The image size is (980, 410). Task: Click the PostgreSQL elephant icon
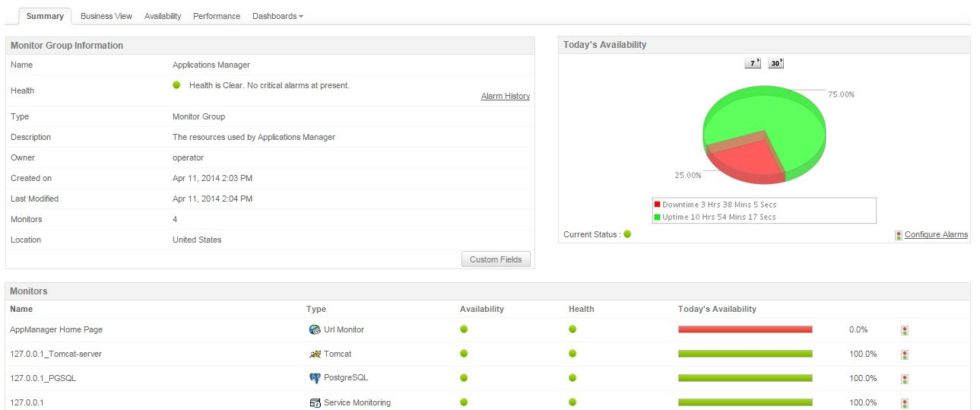click(315, 378)
